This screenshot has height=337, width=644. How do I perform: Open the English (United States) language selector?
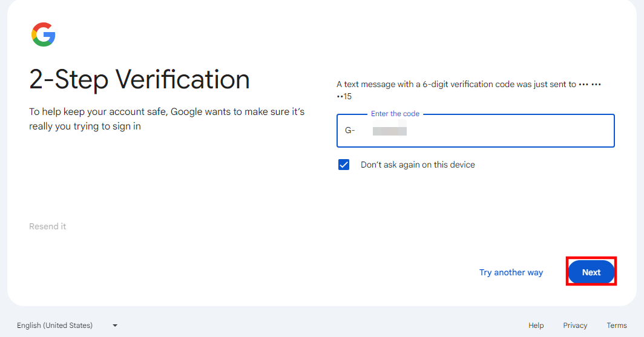coord(55,326)
